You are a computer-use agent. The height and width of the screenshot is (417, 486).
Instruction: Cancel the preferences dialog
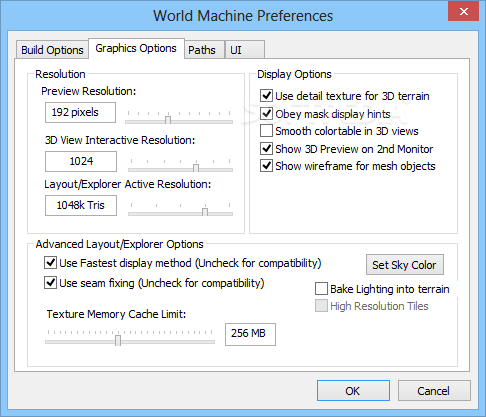tap(434, 391)
